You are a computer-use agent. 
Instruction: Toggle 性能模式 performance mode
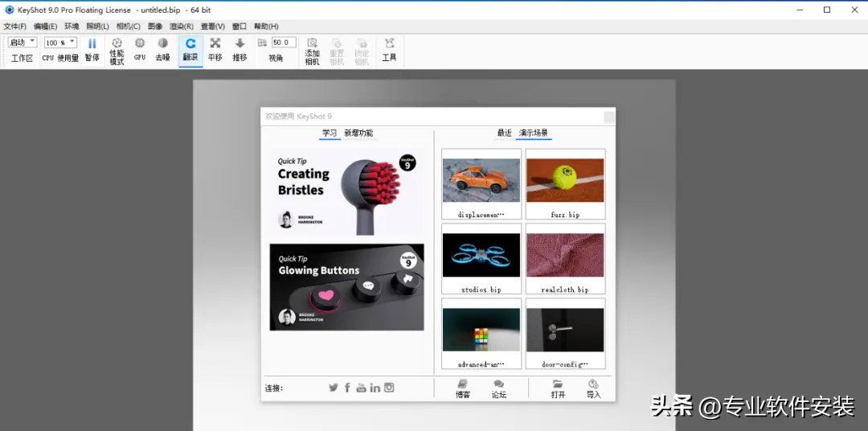point(117,51)
